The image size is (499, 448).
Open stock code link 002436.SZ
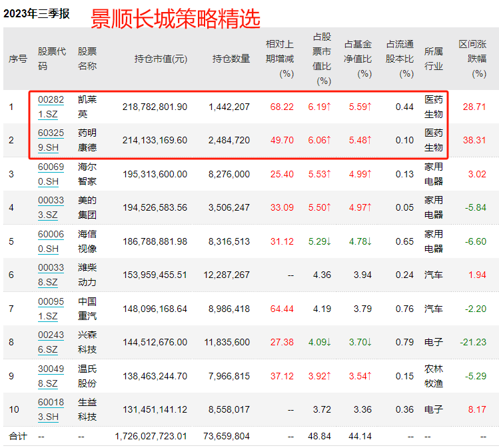tap(51, 342)
